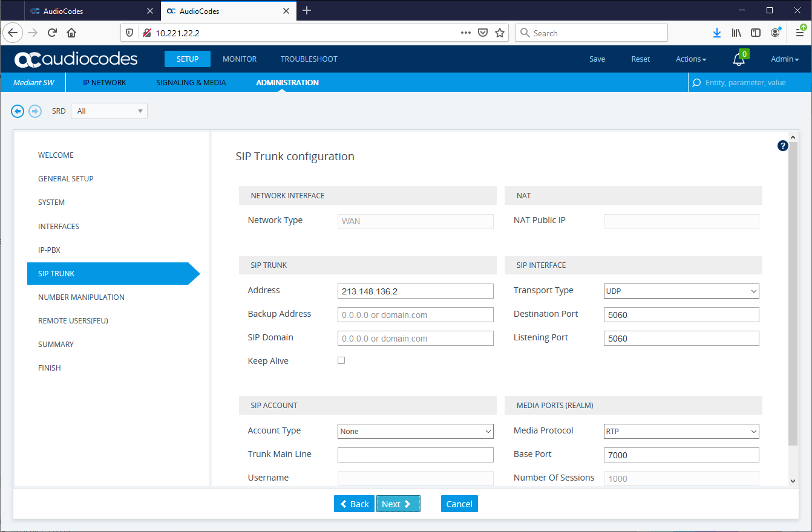The width and height of the screenshot is (812, 532).
Task: Click Save in the top toolbar
Action: [x=597, y=59]
